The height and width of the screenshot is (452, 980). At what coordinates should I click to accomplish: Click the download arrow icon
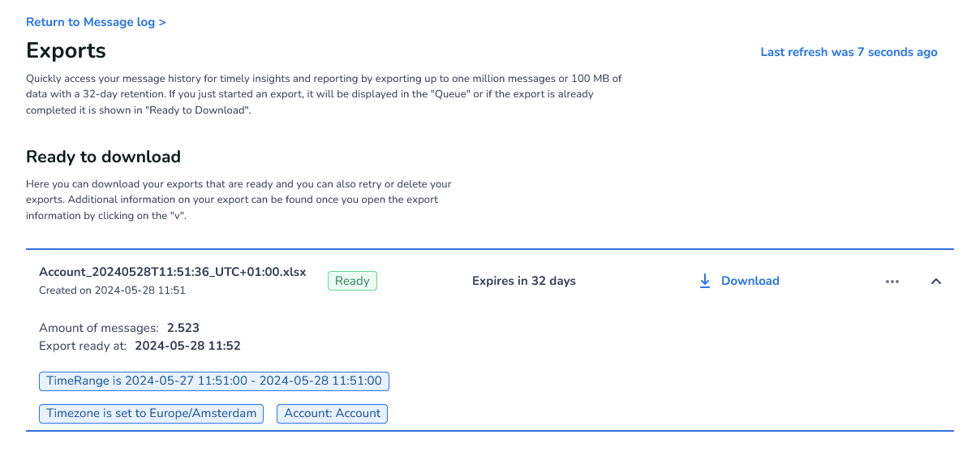click(x=705, y=281)
